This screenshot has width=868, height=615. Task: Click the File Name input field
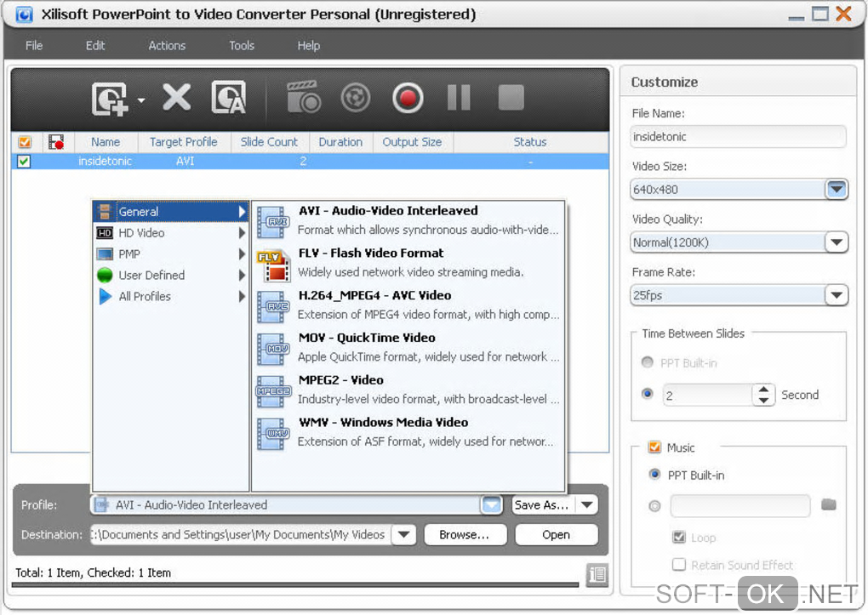click(x=738, y=137)
